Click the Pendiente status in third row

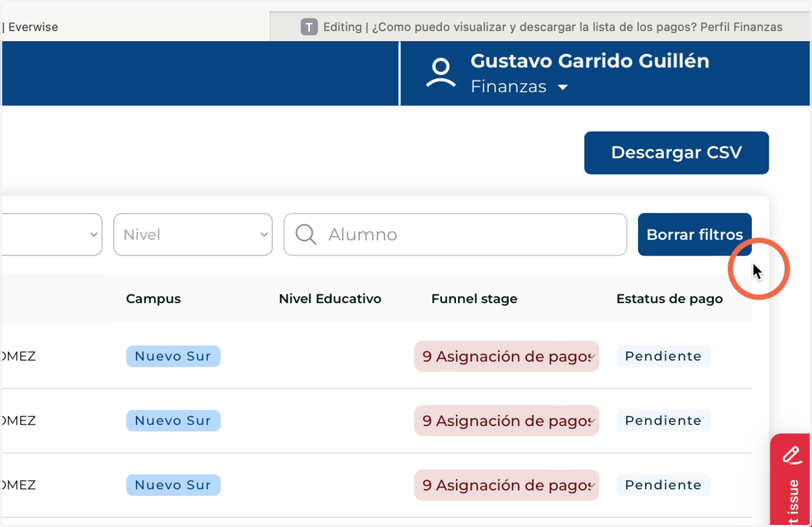(x=663, y=485)
